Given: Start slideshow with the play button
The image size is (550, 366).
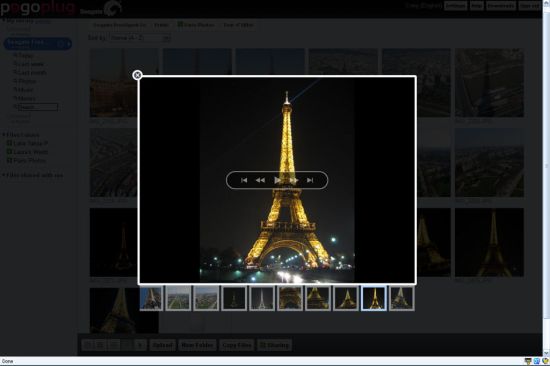Looking at the screenshot, I should pos(277,180).
